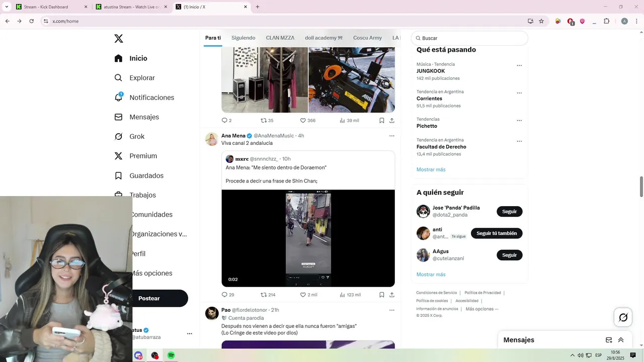Click Seguir tú también for anti
This screenshot has width=644, height=362.
coord(497,233)
